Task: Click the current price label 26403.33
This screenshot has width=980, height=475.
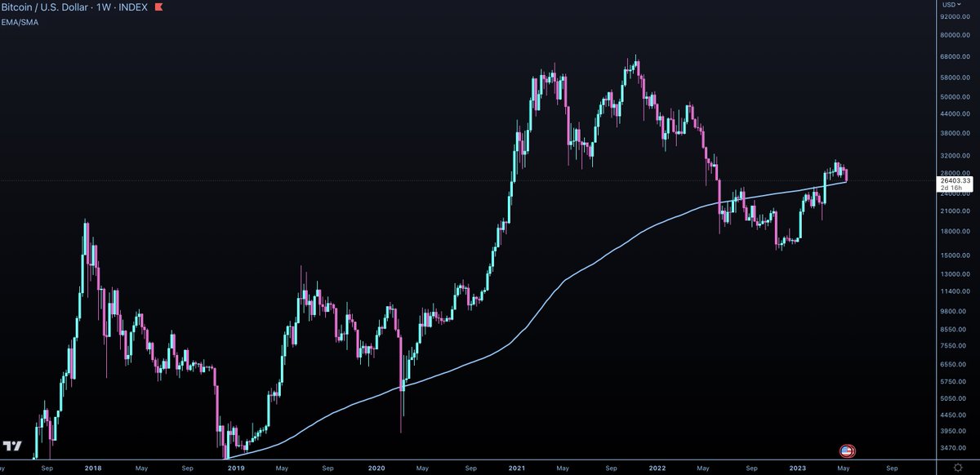Action: pos(955,180)
